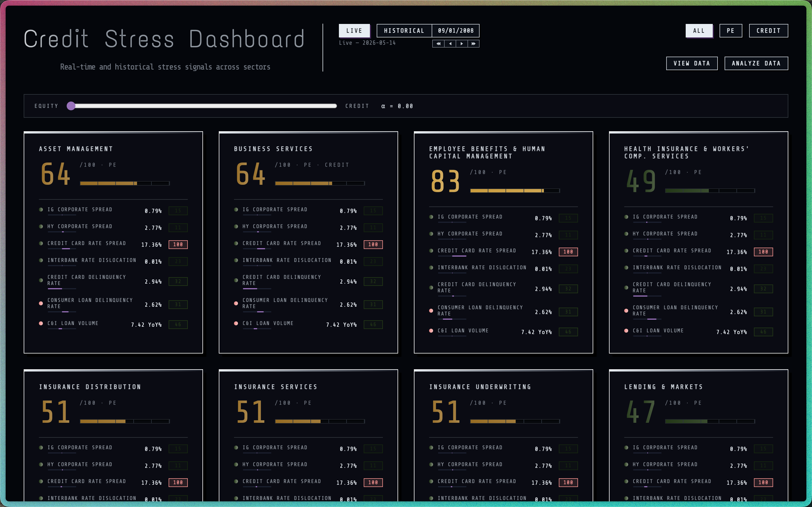812x507 pixels.
Task: Click the Employee Benefits score progress bar
Action: (x=515, y=190)
